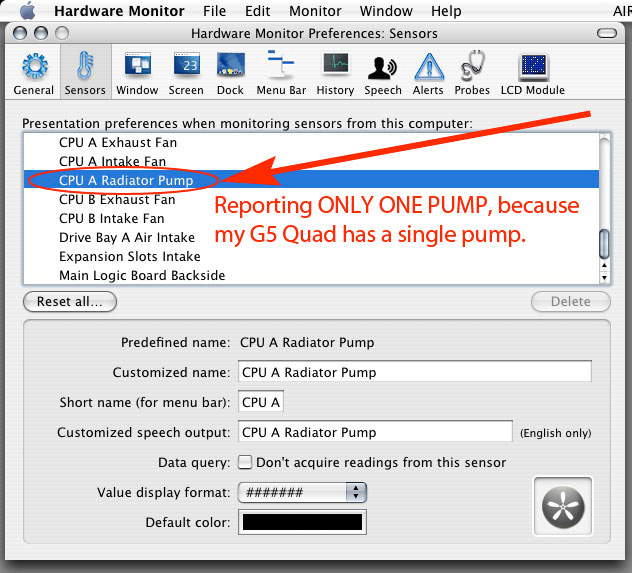This screenshot has width=632, height=573.
Task: Open the Hardware Monitor application menu
Action: [x=119, y=11]
